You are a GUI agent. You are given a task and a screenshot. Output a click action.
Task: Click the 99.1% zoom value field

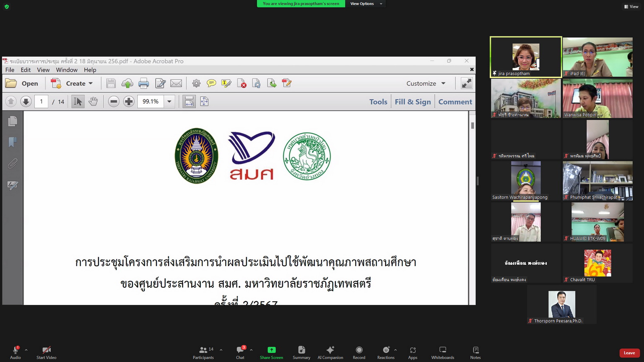[x=151, y=101]
